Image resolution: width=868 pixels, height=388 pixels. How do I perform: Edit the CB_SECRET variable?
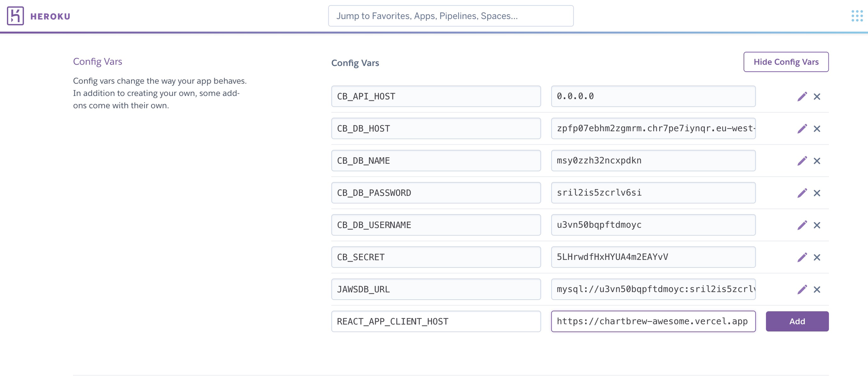[802, 257]
